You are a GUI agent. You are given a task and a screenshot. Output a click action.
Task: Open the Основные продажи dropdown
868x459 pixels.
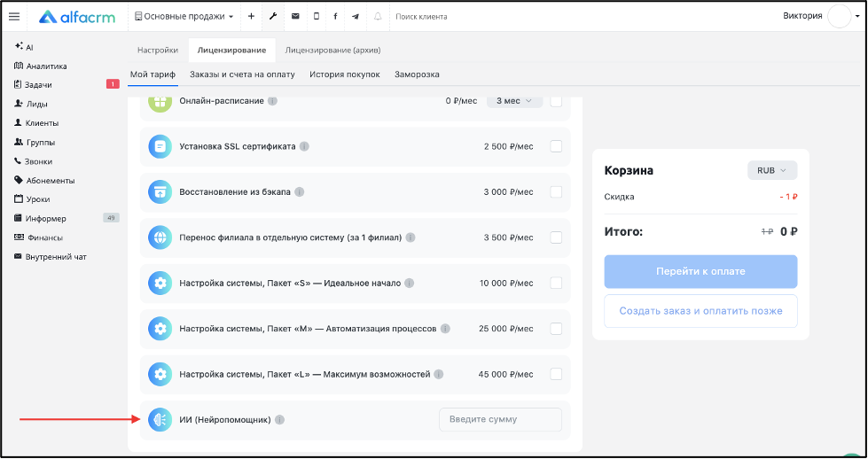(x=184, y=17)
